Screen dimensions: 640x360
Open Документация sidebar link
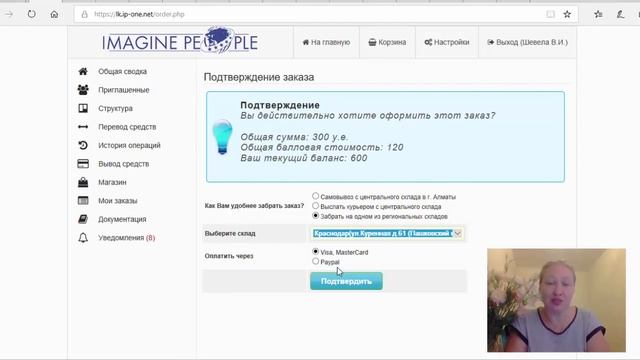pos(122,219)
